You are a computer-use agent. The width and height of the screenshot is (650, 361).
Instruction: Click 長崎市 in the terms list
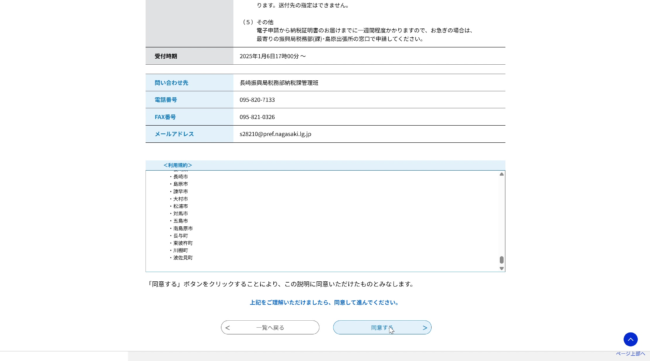click(180, 177)
